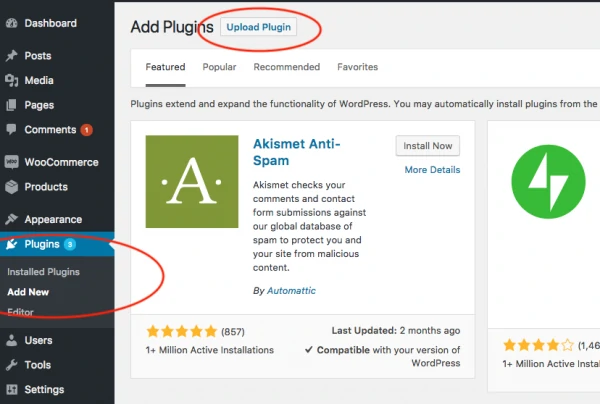Click the green Jetpack plugin thumbnail
Screen dimensions: 600x404
[x=548, y=182]
